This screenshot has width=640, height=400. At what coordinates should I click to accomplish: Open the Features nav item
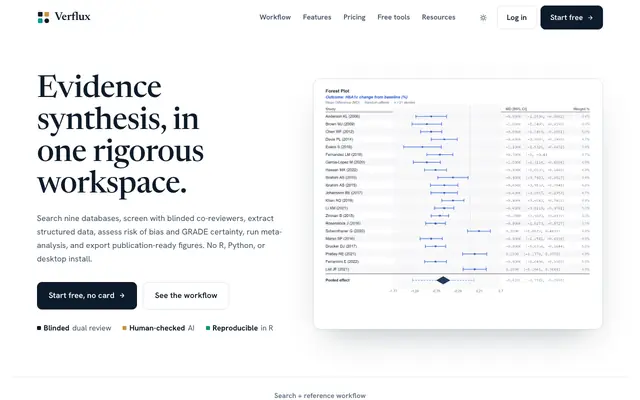point(317,17)
